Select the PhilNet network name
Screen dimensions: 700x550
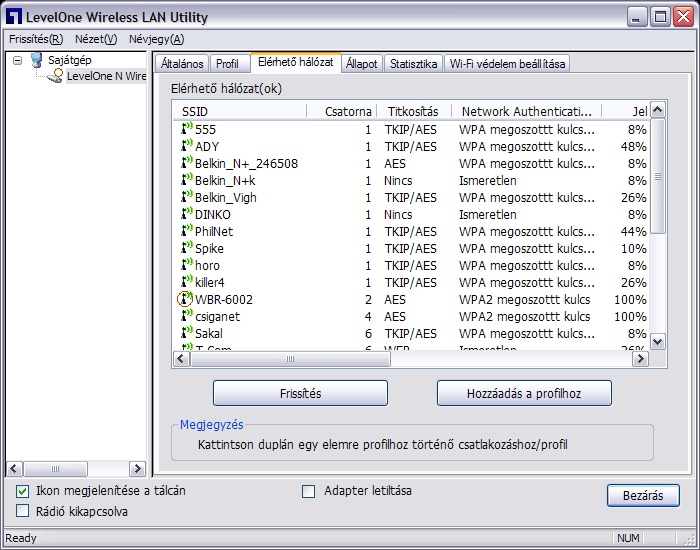click(214, 231)
